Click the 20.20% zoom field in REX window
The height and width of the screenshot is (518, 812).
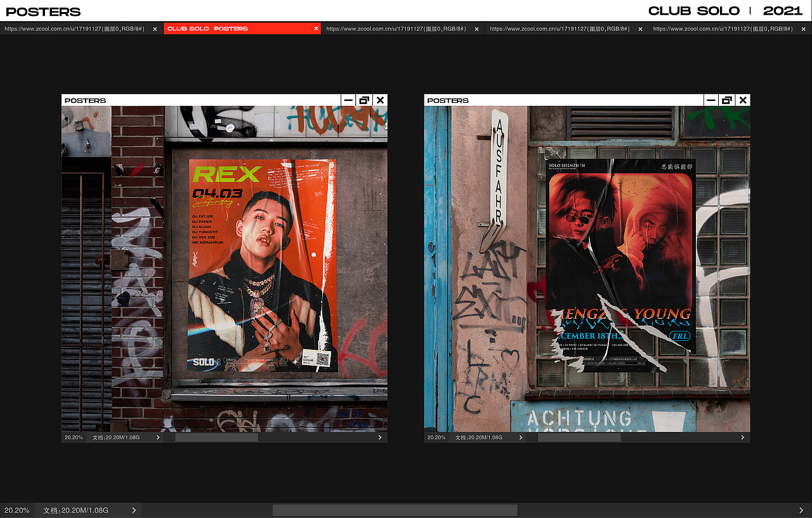(x=74, y=437)
